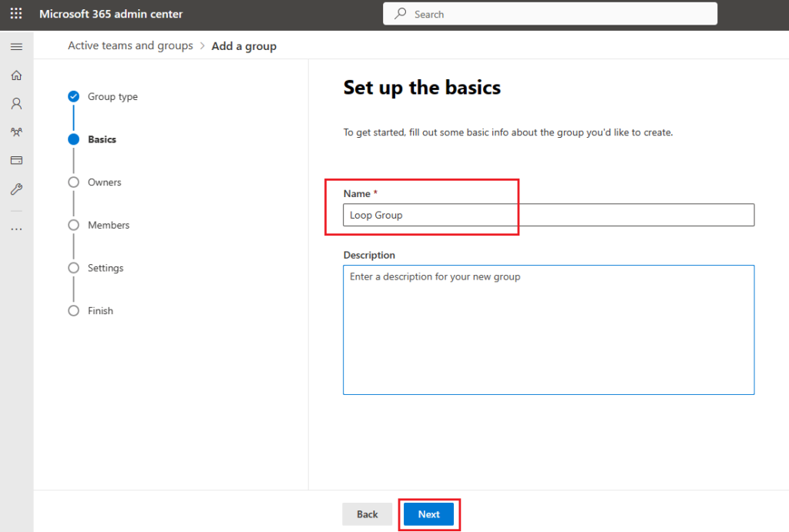Open the Microsoft 365 app launcher
Image resolution: width=789 pixels, height=532 pixels.
click(15, 13)
